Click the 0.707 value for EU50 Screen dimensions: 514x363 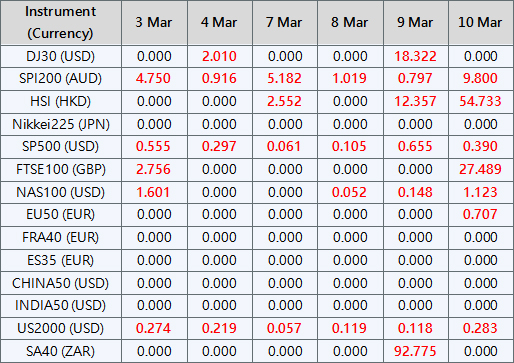click(x=480, y=214)
